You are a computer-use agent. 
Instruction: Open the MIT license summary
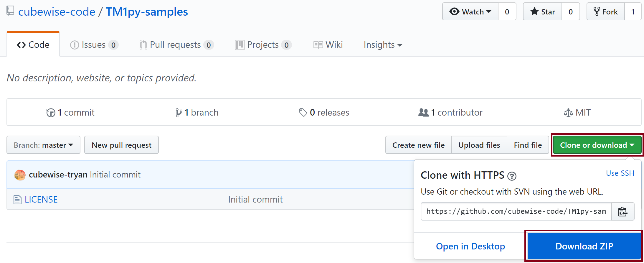[577, 112]
